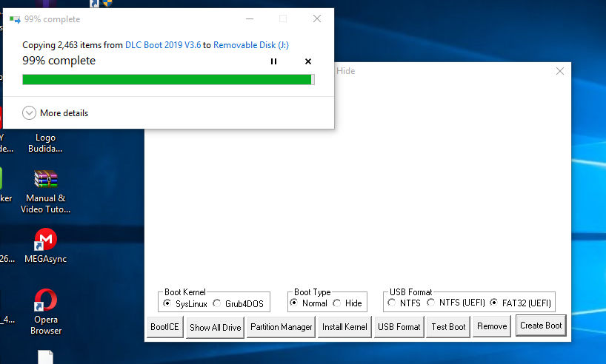Viewport: 606px width, 364px height.
Task: Open Partition Manager
Action: 281,327
